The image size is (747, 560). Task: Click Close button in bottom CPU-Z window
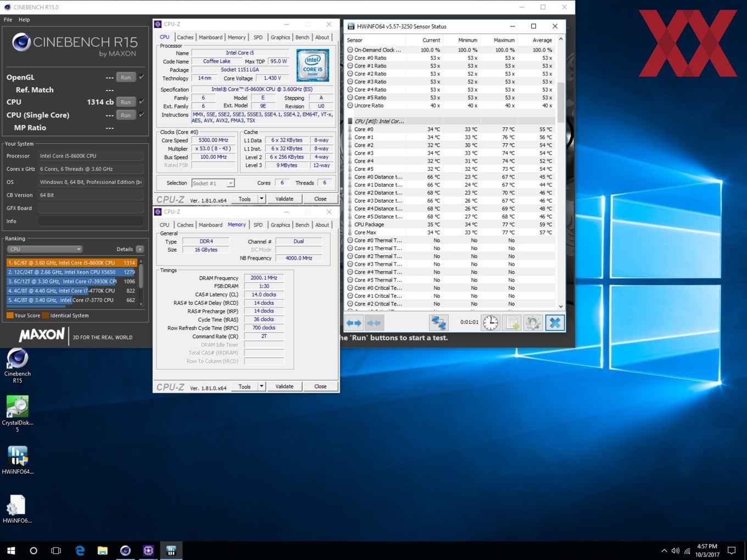(x=320, y=387)
